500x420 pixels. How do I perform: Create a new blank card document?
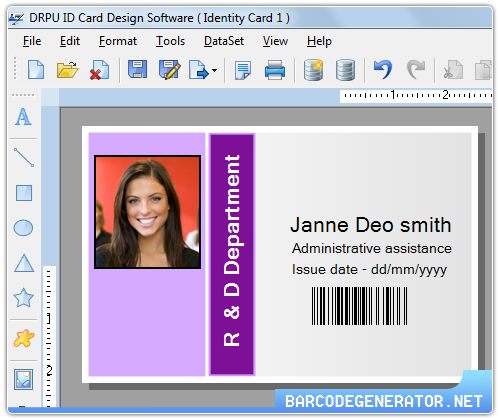(x=36, y=70)
